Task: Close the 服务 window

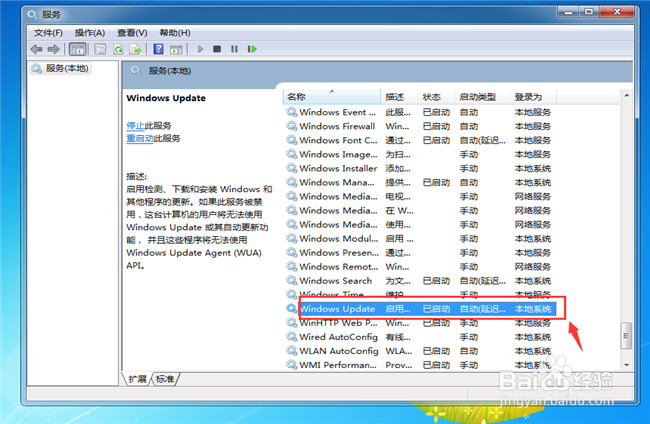Action: coord(617,12)
